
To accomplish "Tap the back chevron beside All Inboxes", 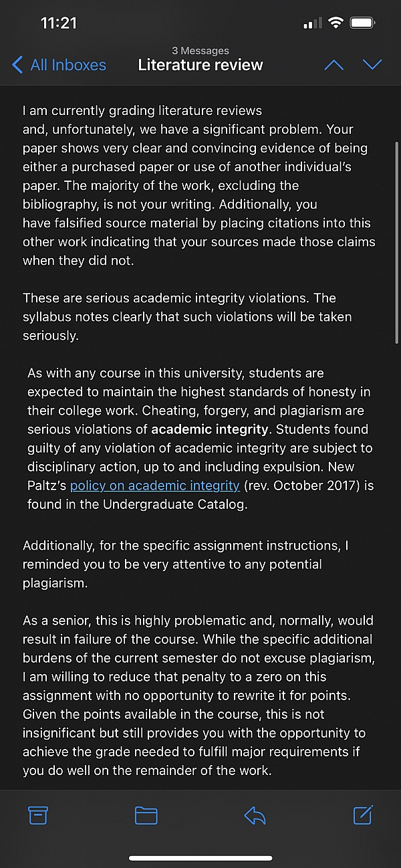I will point(18,65).
